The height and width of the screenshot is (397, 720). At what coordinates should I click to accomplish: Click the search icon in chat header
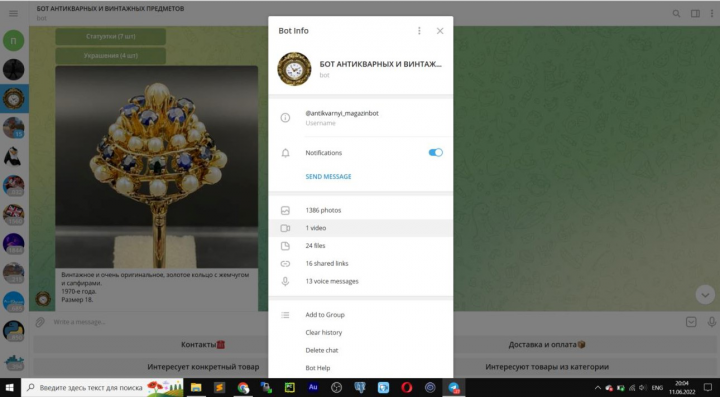[x=676, y=14]
